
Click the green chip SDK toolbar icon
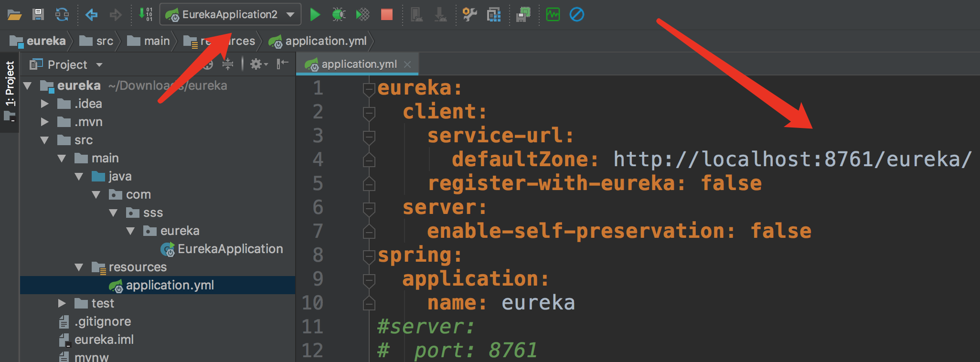click(524, 15)
